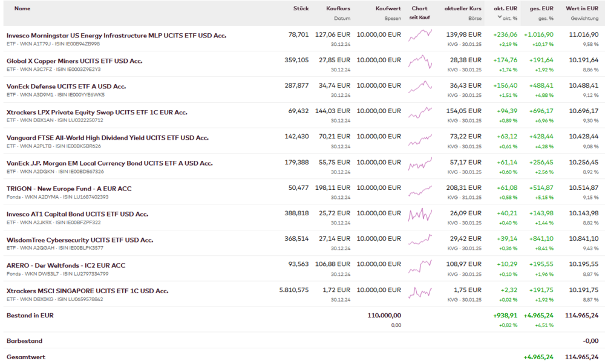605x364 pixels.
Task: Open the ARERO Der Weltfonds mini chart
Action: (x=420, y=265)
